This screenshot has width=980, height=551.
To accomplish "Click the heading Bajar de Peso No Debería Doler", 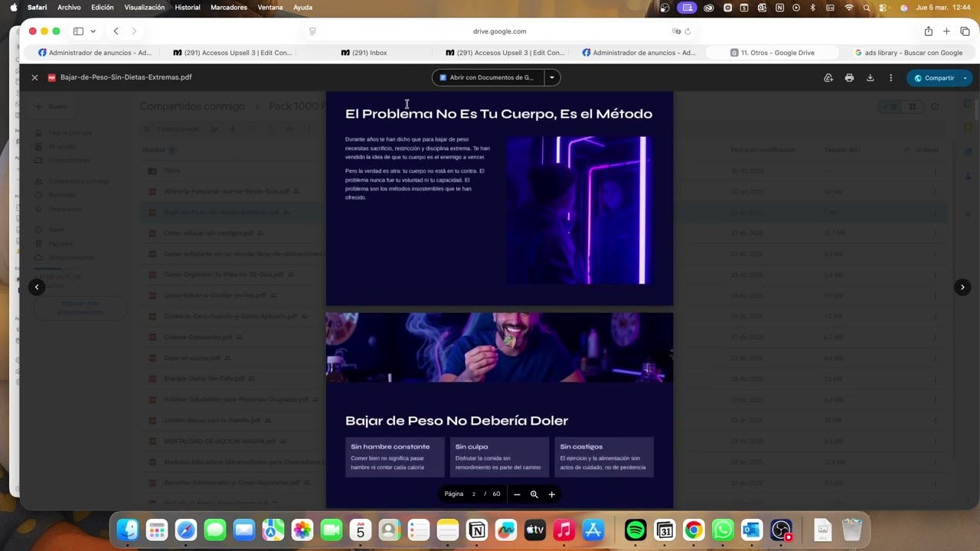I will click(456, 421).
